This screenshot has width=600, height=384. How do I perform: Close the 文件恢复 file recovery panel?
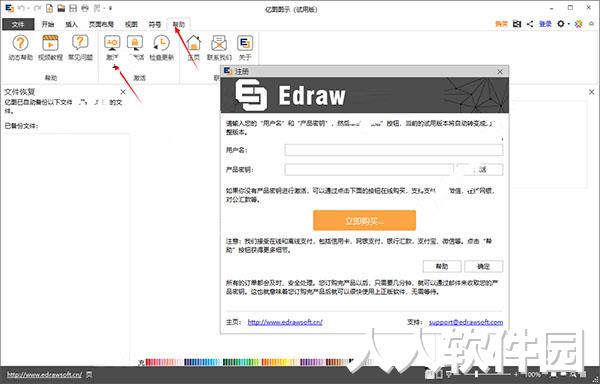tap(123, 92)
